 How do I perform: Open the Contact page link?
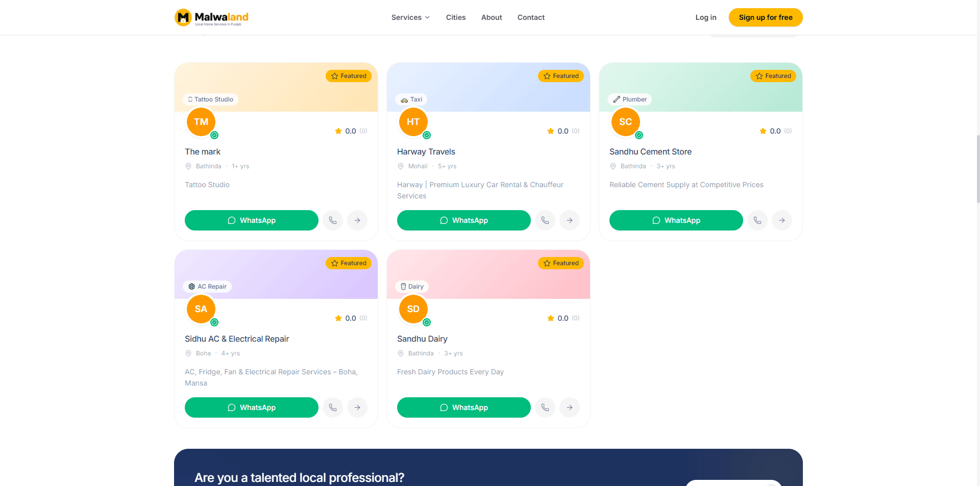pos(531,17)
